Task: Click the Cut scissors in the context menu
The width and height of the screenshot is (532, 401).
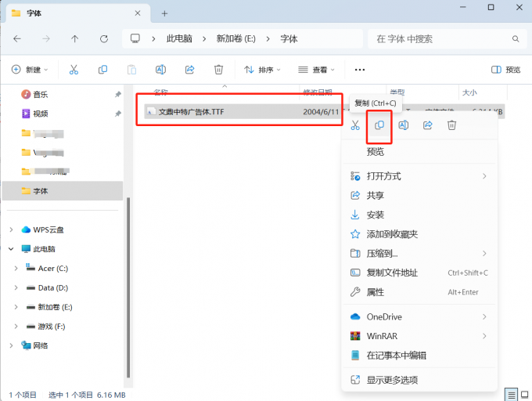Action: click(x=355, y=125)
